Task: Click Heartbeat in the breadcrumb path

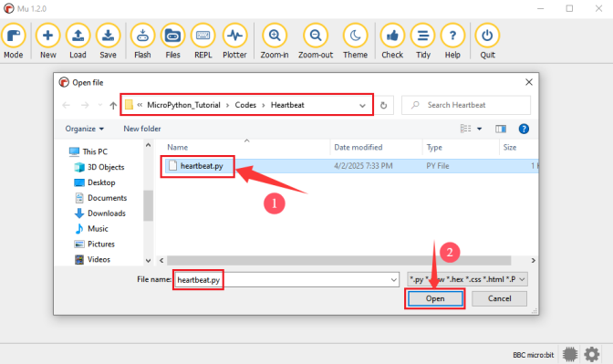Action: [287, 105]
